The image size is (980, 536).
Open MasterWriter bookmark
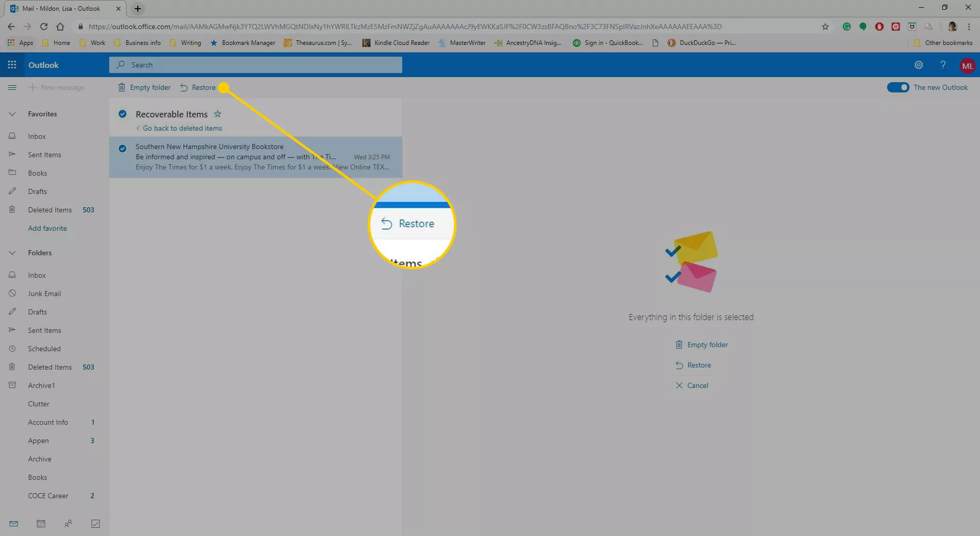tap(462, 43)
